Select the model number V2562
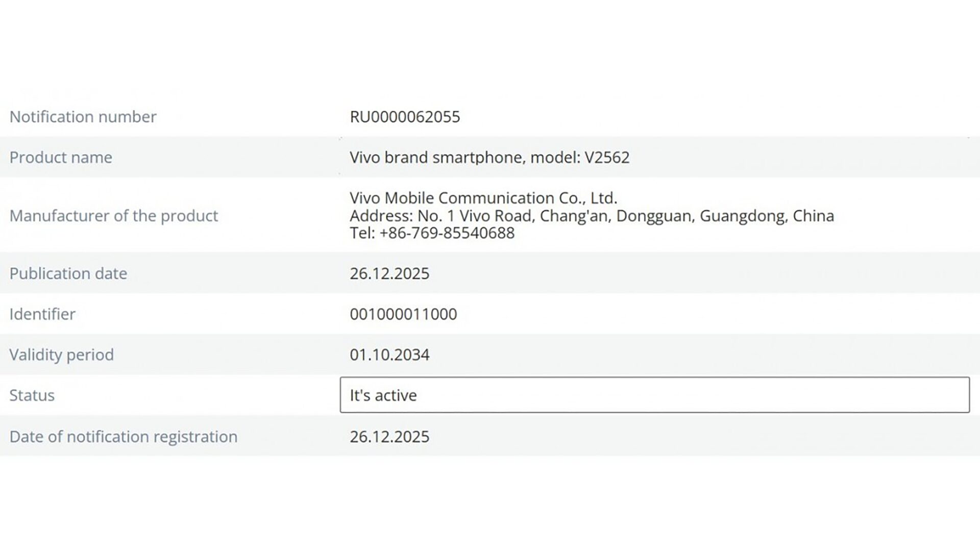Screen dimensions: 980x551 point(607,157)
